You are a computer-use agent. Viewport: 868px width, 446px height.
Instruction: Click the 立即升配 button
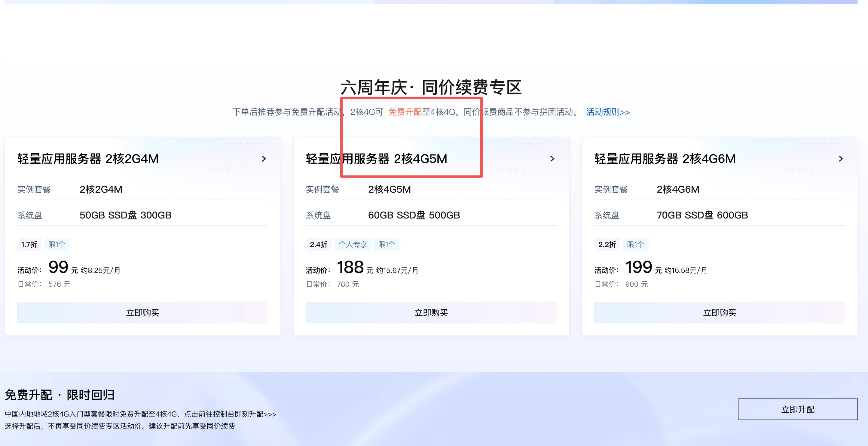click(798, 409)
